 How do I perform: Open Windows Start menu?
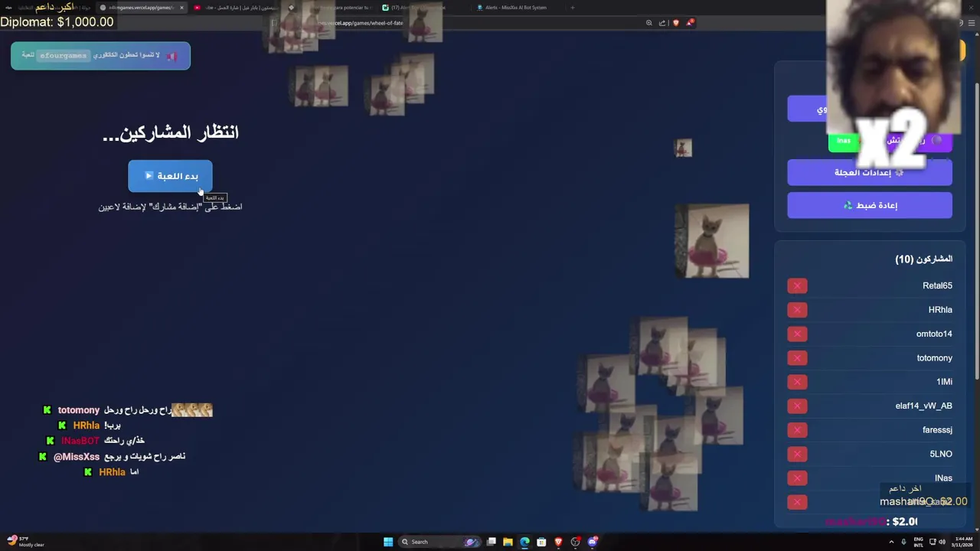(388, 542)
